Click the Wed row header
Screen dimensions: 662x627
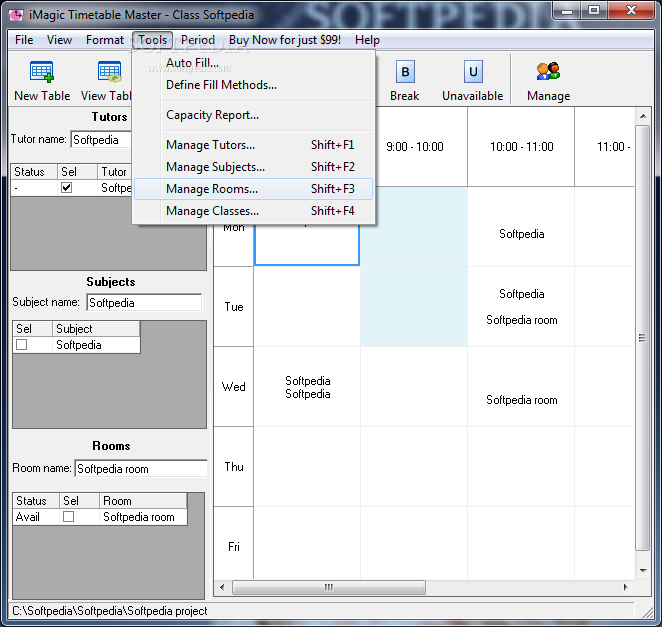(233, 387)
